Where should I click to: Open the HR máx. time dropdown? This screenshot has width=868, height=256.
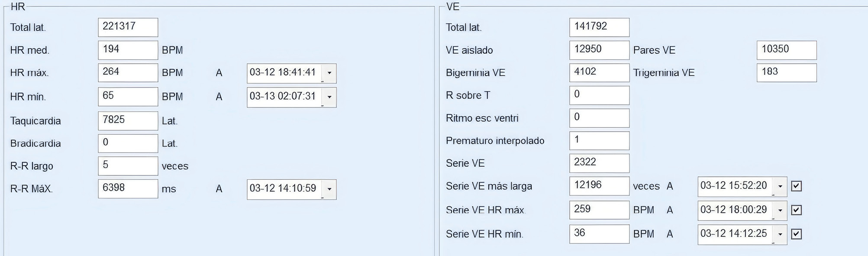click(329, 73)
